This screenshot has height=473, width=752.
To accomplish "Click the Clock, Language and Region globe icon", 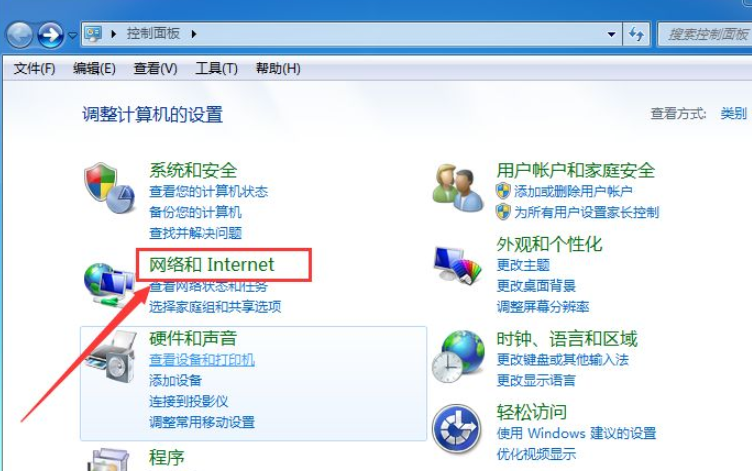I will click(458, 356).
